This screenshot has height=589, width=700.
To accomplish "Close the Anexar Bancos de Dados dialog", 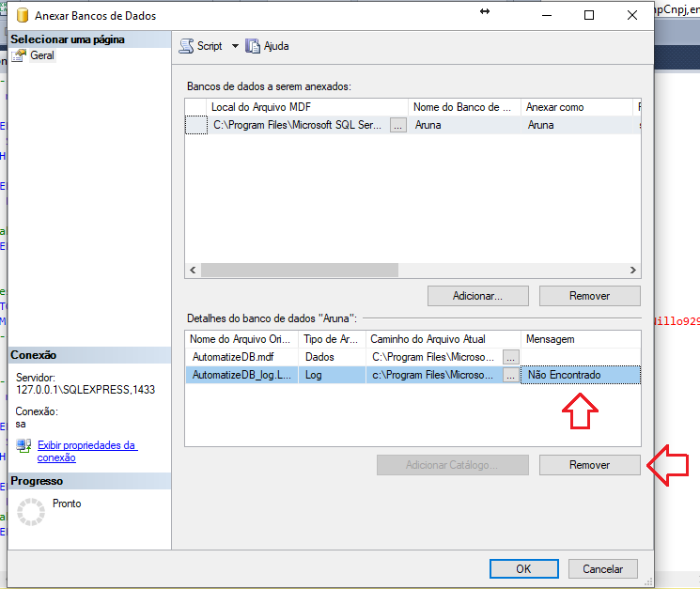I will click(x=632, y=15).
